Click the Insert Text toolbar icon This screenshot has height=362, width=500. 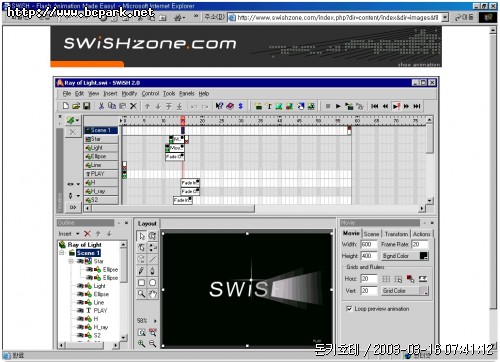pyautogui.click(x=269, y=106)
